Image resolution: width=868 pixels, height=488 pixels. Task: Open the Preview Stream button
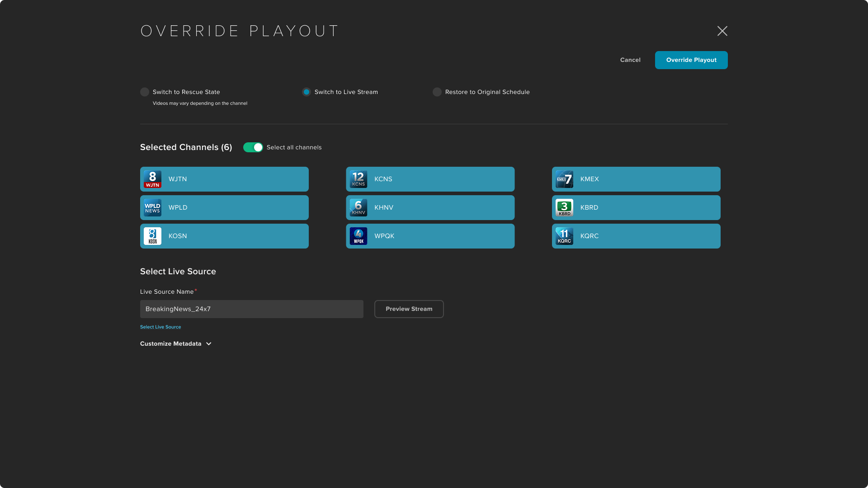(409, 309)
